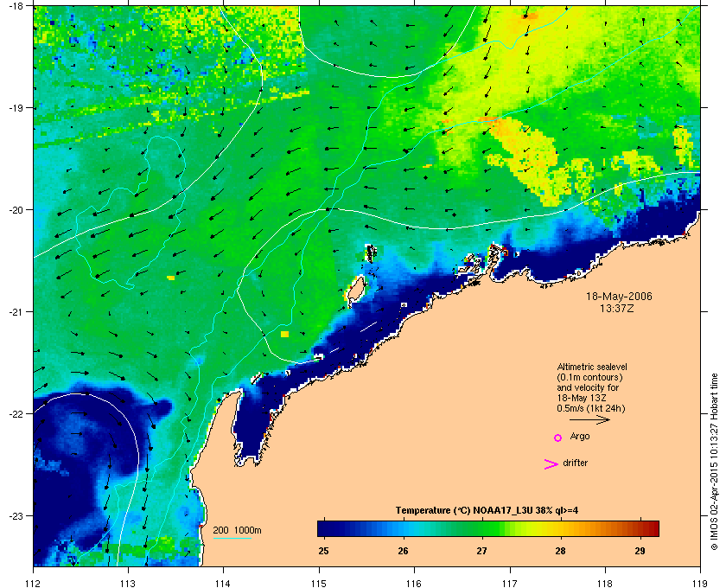
Task: Click the colorbar tick label 26
Action: [x=403, y=551]
